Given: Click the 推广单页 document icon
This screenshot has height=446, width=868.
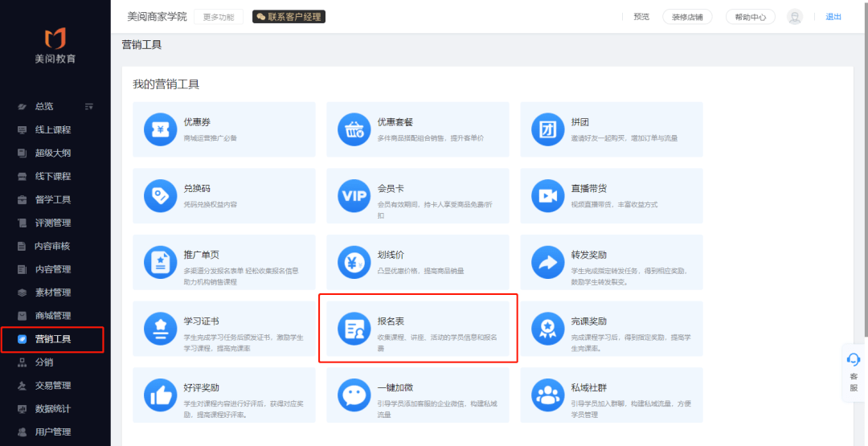Looking at the screenshot, I should coord(161,262).
